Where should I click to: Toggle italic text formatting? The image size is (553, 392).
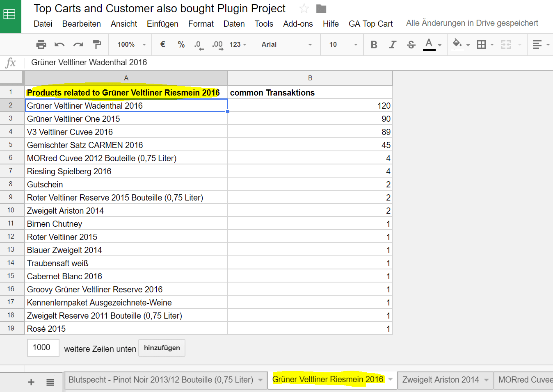pyautogui.click(x=393, y=44)
